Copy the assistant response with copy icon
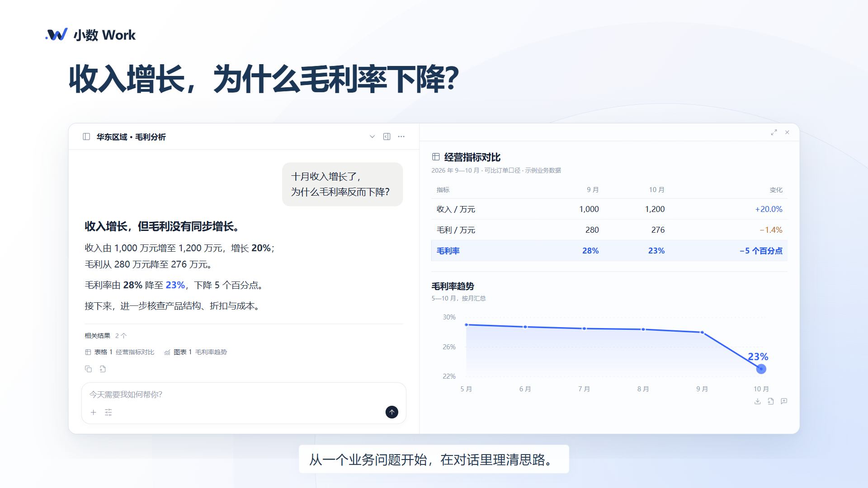The image size is (868, 488). click(88, 369)
